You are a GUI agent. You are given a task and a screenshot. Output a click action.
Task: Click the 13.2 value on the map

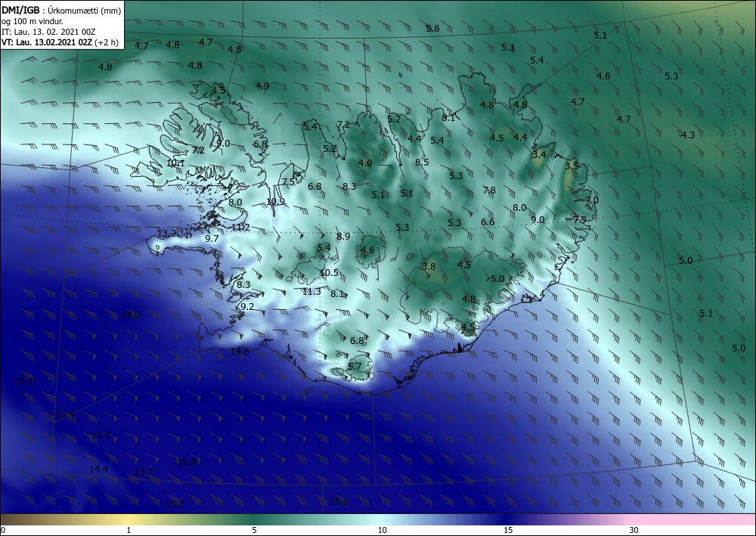pyautogui.click(x=167, y=234)
